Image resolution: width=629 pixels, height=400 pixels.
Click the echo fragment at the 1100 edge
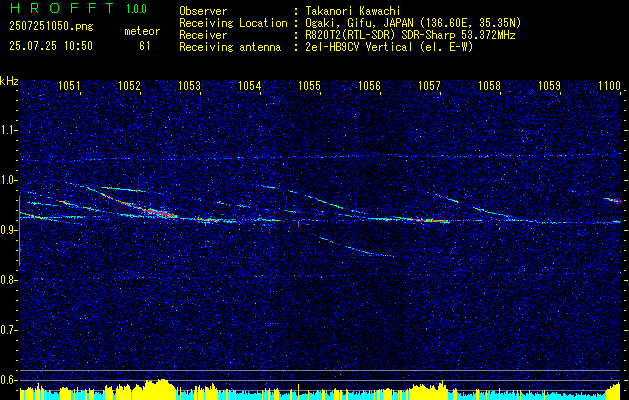613,199
